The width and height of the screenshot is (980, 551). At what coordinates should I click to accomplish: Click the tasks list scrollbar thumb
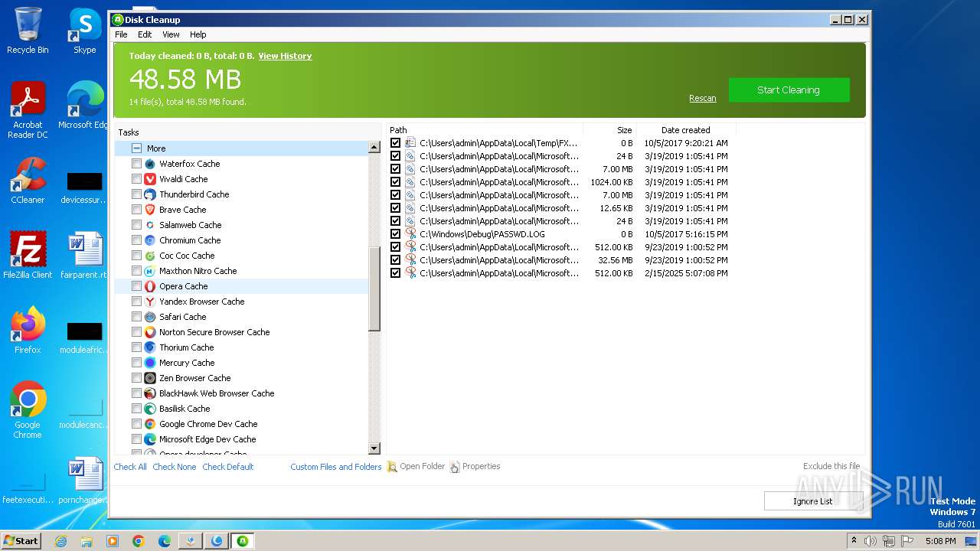click(374, 288)
